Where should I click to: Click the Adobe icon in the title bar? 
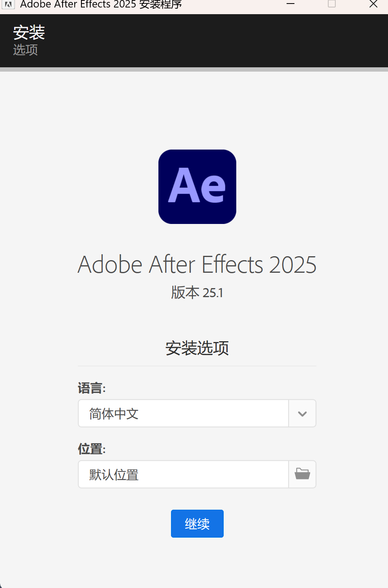pos(8,4)
